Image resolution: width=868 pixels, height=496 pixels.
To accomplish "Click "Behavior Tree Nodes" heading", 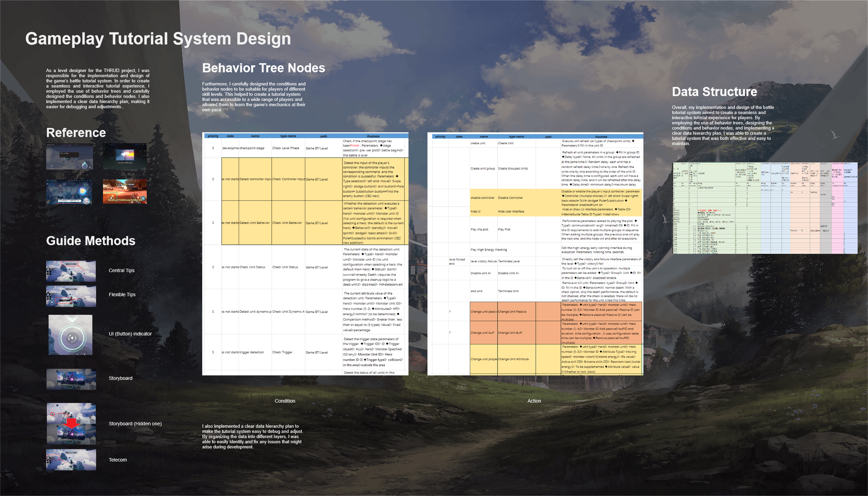I will pos(264,68).
